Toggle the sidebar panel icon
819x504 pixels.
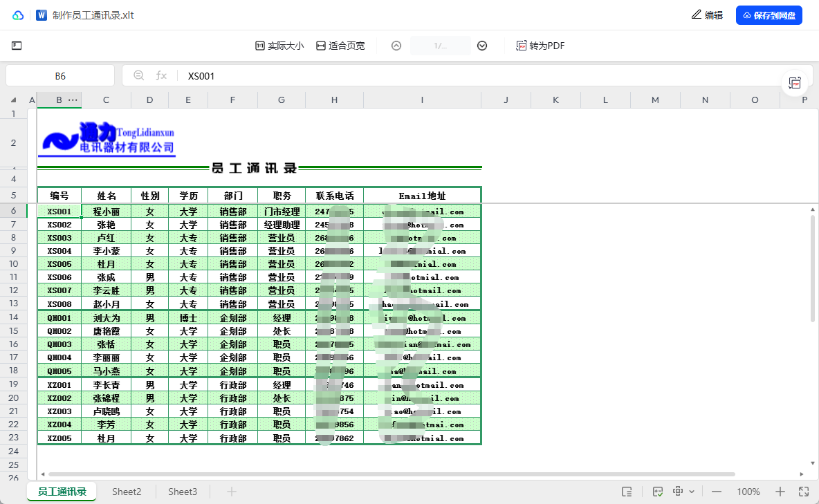pos(17,46)
